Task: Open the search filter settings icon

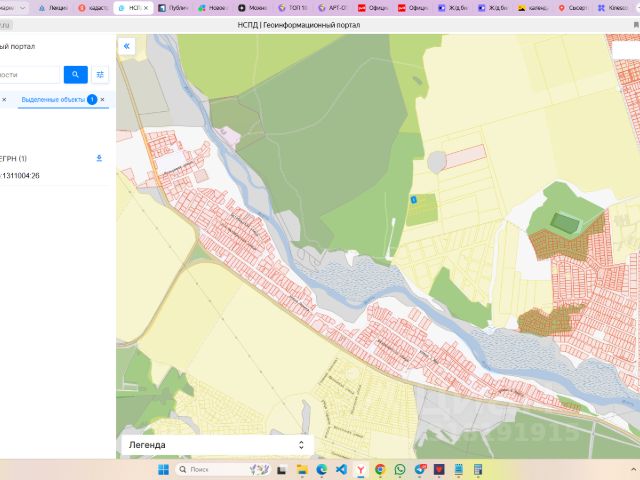Action: (x=100, y=74)
